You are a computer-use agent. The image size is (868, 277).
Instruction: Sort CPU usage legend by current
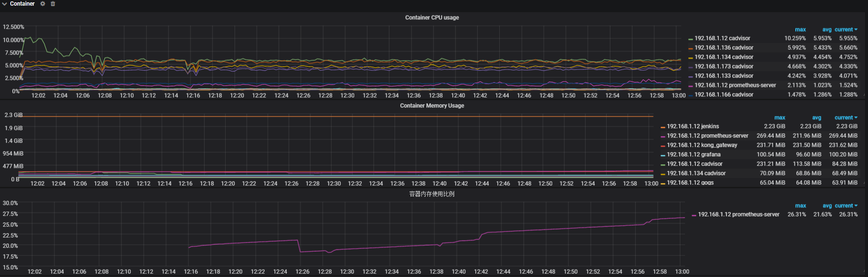pyautogui.click(x=846, y=30)
